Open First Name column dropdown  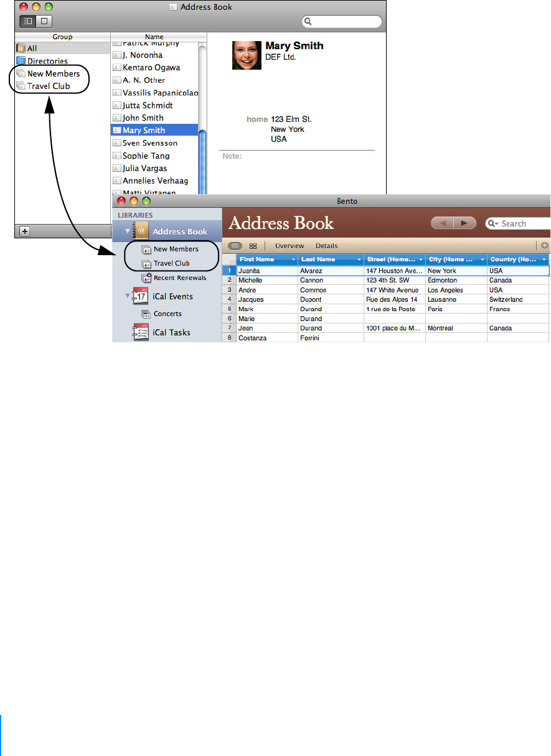[x=294, y=259]
